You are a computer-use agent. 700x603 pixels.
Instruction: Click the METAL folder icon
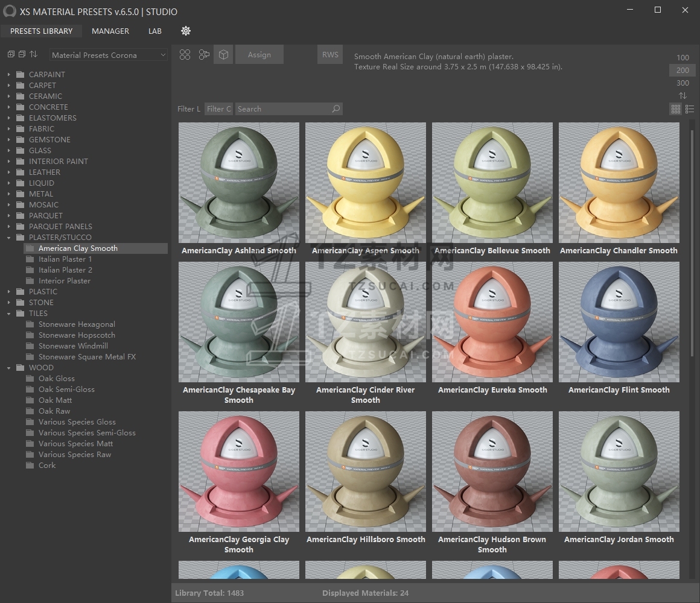[21, 194]
